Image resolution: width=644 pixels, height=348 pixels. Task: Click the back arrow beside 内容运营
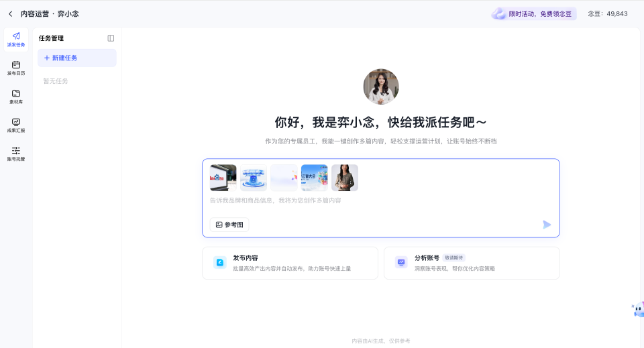10,13
